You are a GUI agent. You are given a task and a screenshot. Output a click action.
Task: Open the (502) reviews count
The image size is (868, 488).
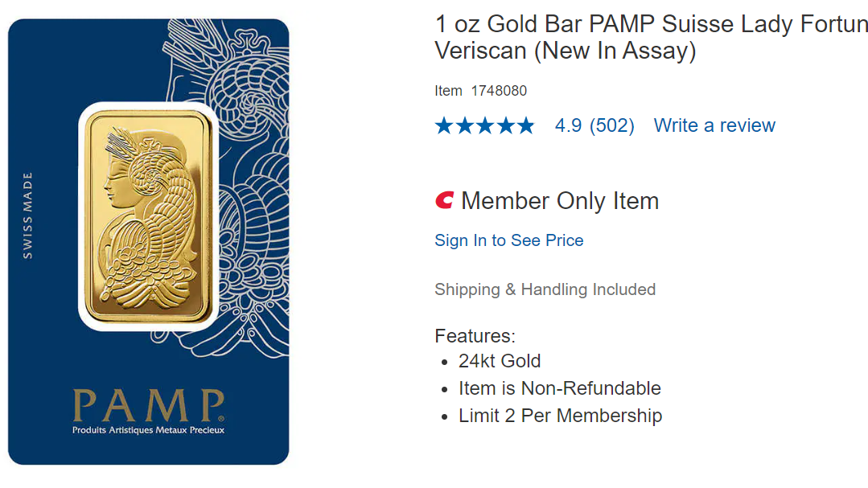point(611,125)
